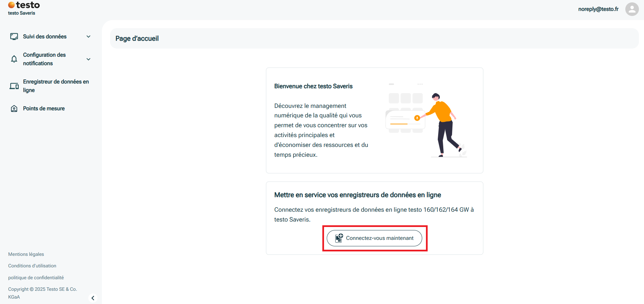This screenshot has height=304, width=644.
Task: Open the user profile avatar icon
Action: pos(632,9)
